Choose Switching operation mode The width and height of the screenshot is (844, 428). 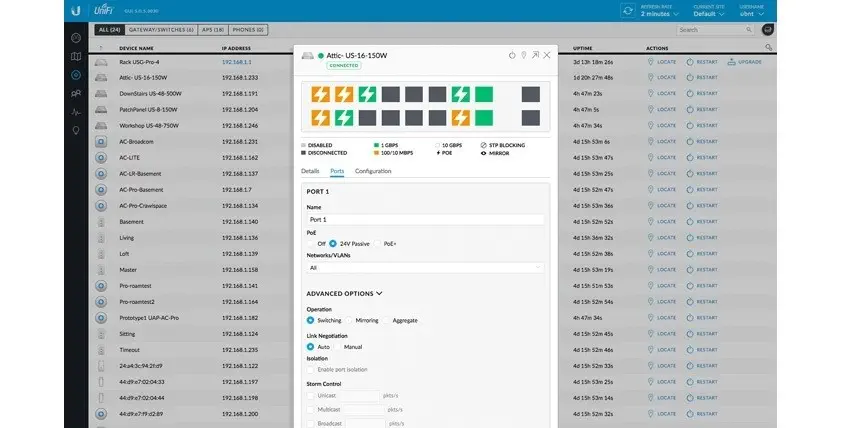(x=311, y=320)
